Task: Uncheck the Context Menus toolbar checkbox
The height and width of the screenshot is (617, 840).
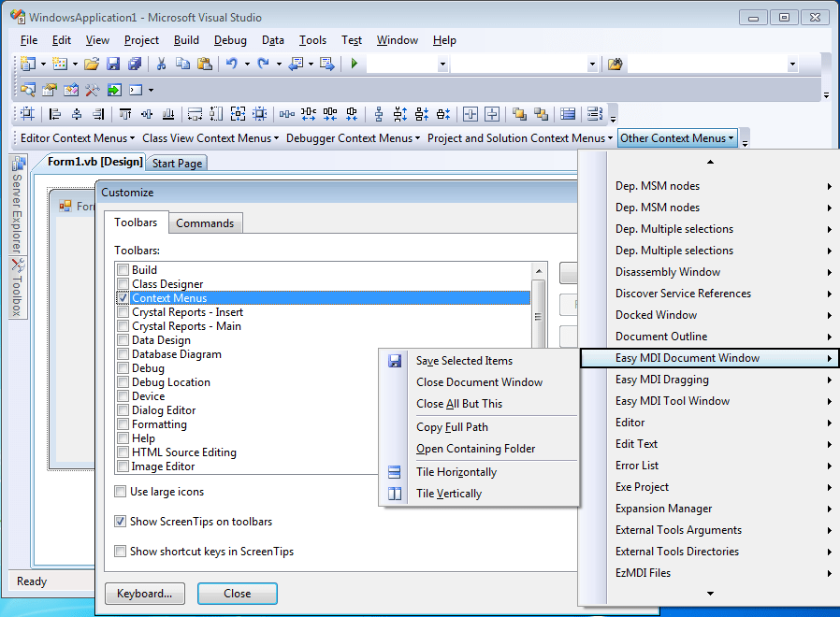Action: 122,298
